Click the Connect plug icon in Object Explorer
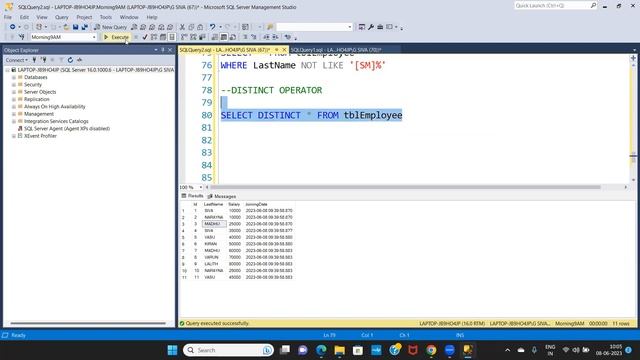This screenshot has width=640, height=360. [x=34, y=60]
